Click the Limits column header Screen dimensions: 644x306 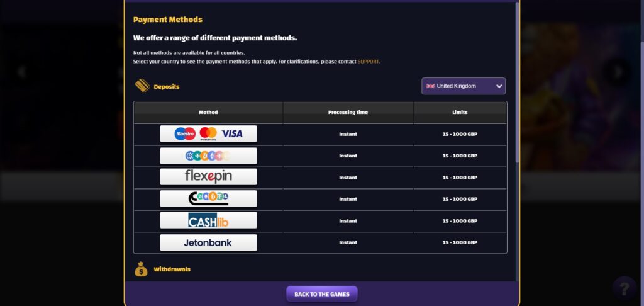(x=460, y=112)
